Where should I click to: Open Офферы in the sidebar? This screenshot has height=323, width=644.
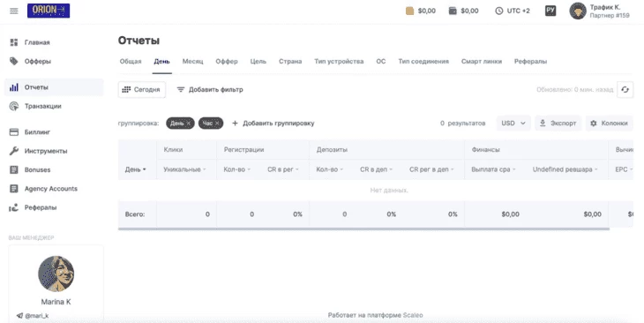pos(38,61)
